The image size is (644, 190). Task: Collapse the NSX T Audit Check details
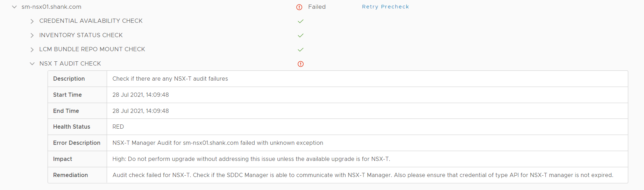pos(32,63)
